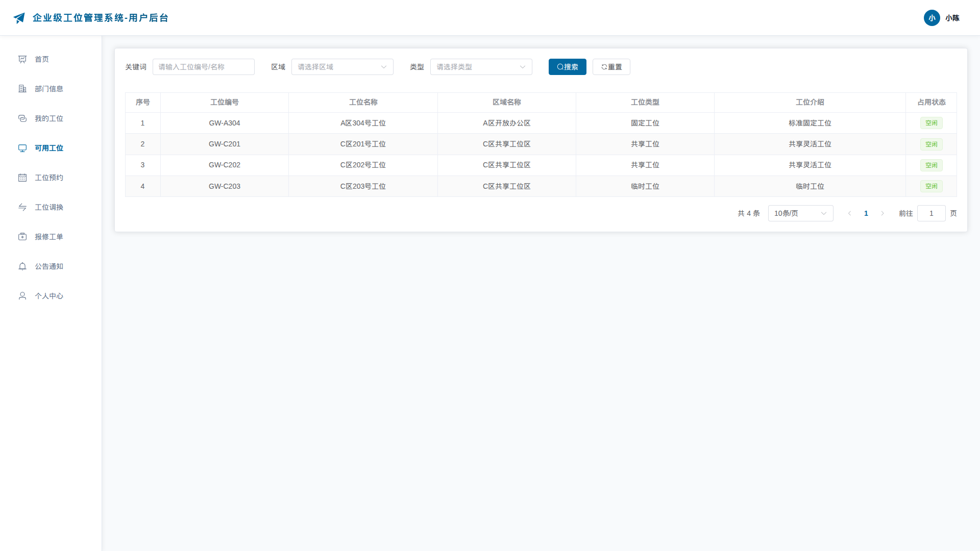980x551 pixels.
Task: Open the 我的工位 menu item
Action: pyautogui.click(x=51, y=118)
